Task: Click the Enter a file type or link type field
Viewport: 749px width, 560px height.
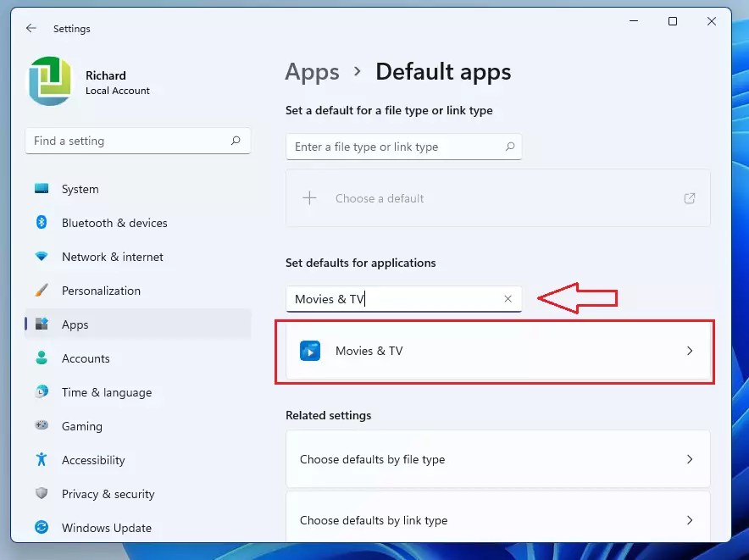Action: tap(403, 147)
